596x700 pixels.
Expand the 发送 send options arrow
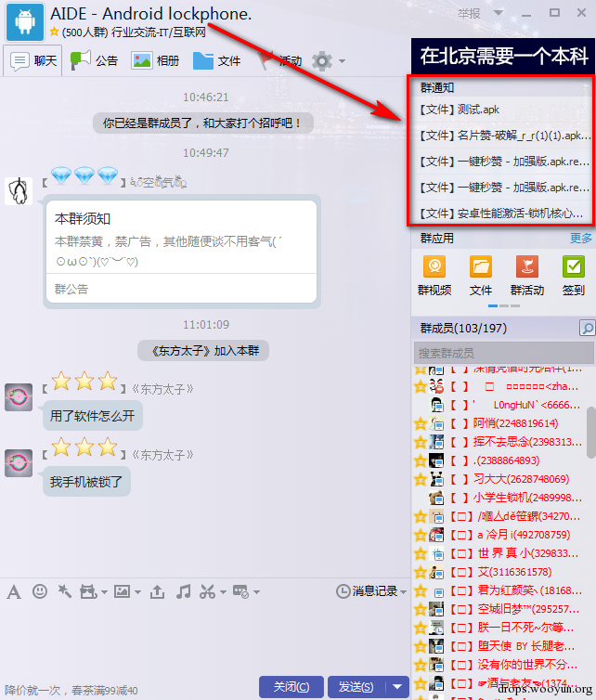pos(397,687)
